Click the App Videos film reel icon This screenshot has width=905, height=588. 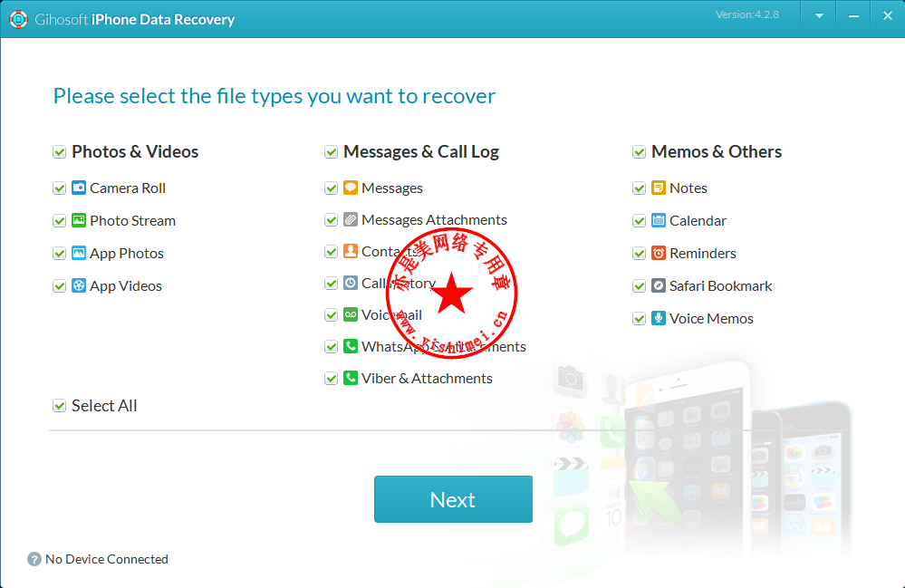79,285
